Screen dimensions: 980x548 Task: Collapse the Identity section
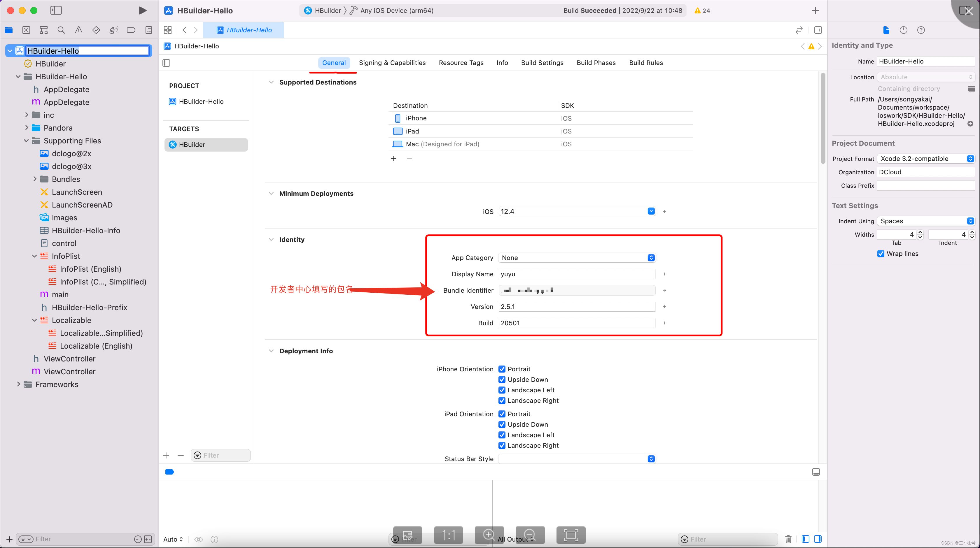271,240
